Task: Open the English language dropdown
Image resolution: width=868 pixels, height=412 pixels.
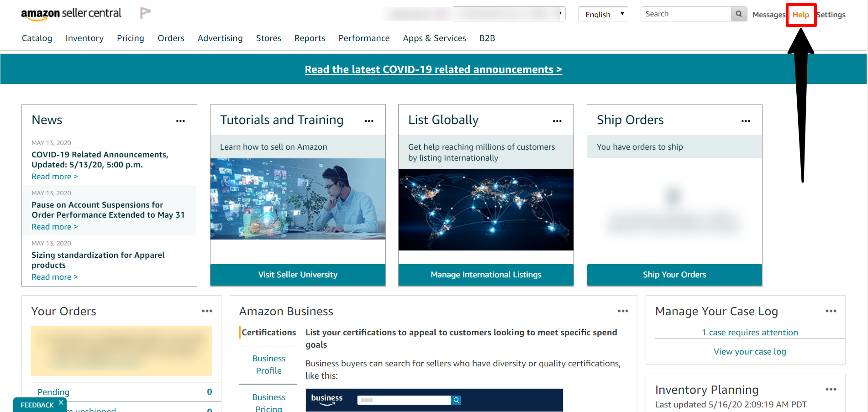Action: (x=603, y=14)
